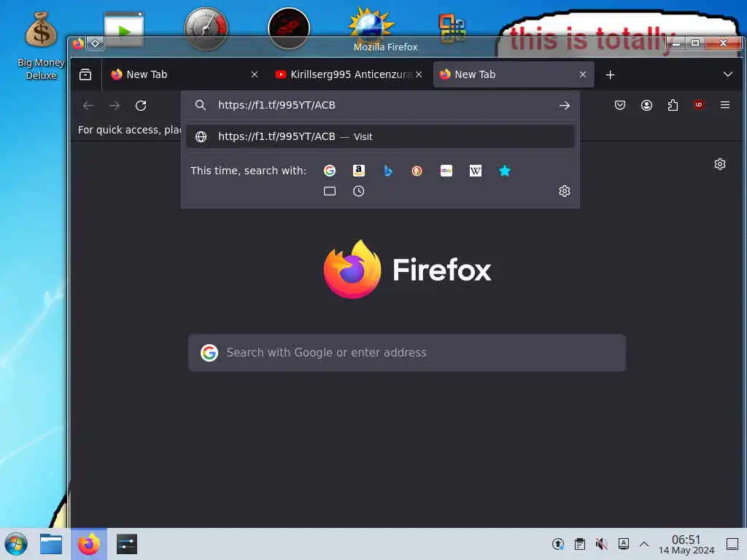The height and width of the screenshot is (560, 747).
Task: Click the Go arrow in address bar
Action: [565, 105]
